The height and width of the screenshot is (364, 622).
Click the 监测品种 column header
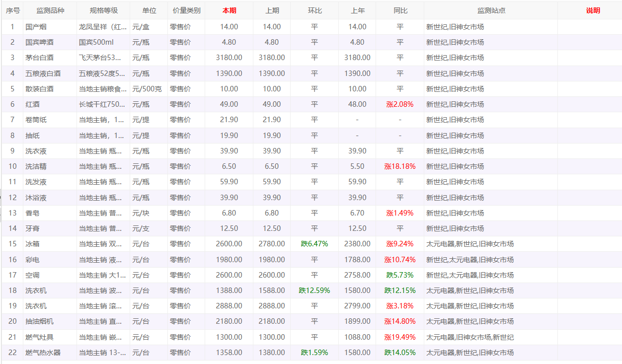(x=50, y=10)
